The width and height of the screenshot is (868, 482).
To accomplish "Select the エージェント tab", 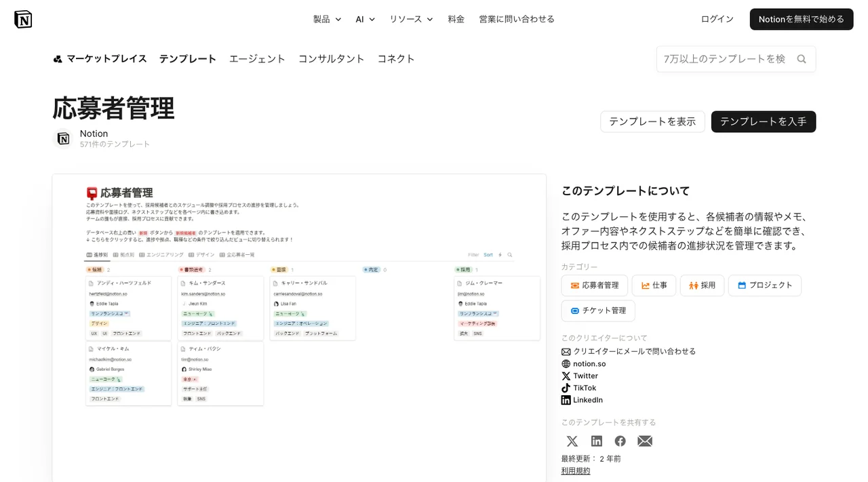I will pyautogui.click(x=257, y=59).
